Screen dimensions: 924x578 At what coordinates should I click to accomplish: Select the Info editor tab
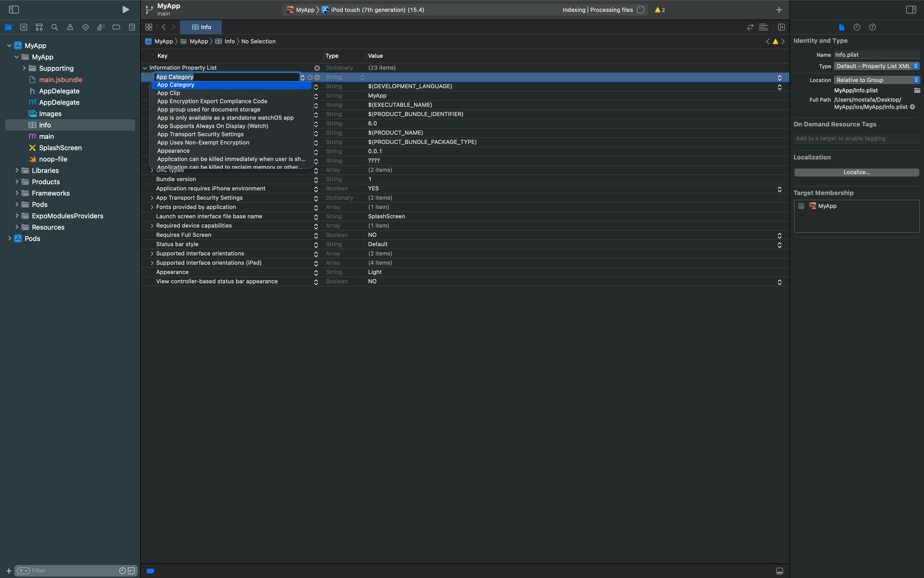point(201,27)
